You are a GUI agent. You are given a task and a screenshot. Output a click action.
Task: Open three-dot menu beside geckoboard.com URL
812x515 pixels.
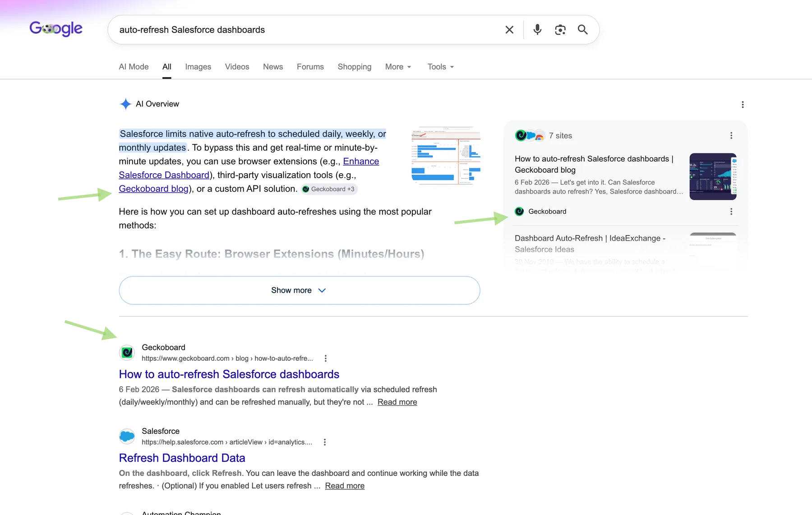(326, 359)
